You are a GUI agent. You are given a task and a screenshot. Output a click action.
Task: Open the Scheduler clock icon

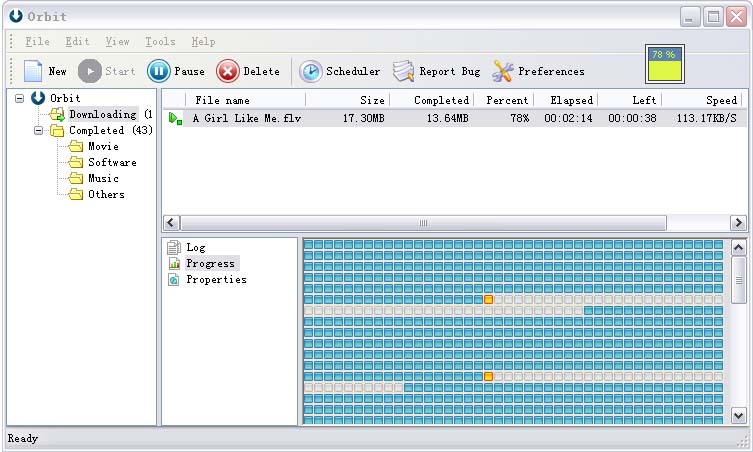(x=311, y=71)
